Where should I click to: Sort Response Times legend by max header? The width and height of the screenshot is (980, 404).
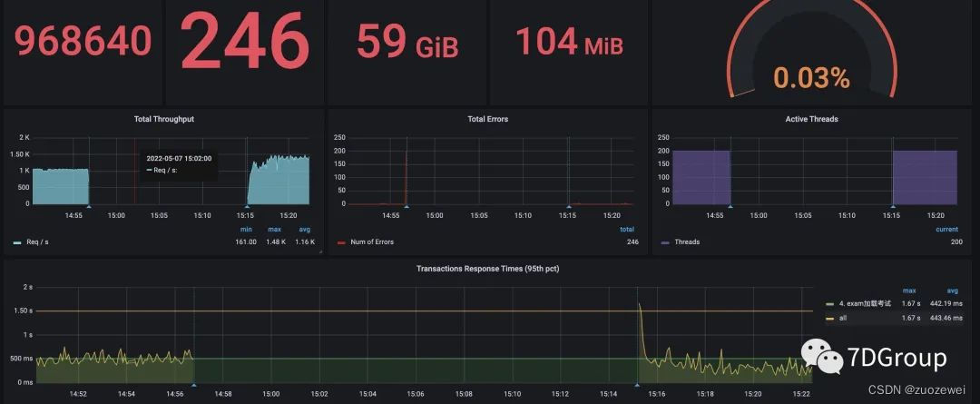pos(909,291)
